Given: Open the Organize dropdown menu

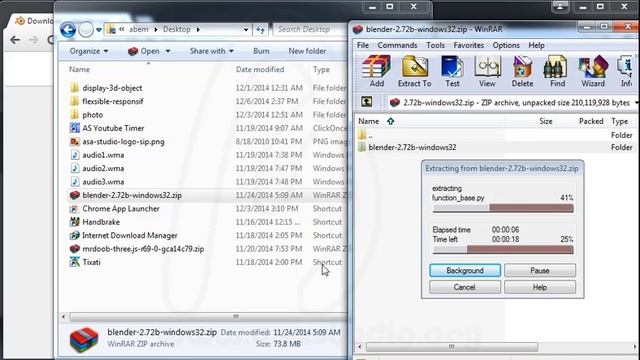Looking at the screenshot, I should [x=89, y=51].
